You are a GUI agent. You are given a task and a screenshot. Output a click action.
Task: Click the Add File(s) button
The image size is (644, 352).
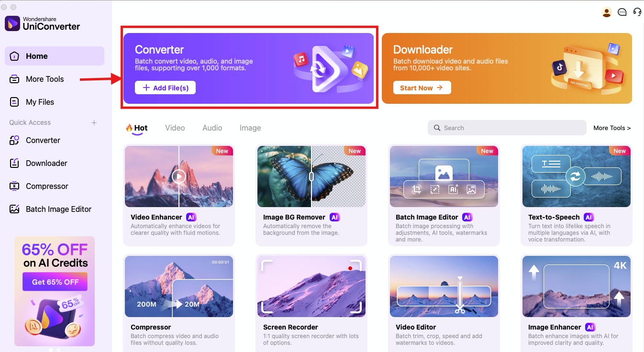(x=165, y=88)
